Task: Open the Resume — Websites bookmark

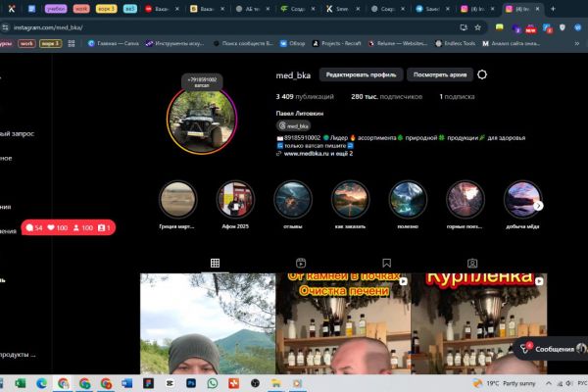Action: click(398, 43)
